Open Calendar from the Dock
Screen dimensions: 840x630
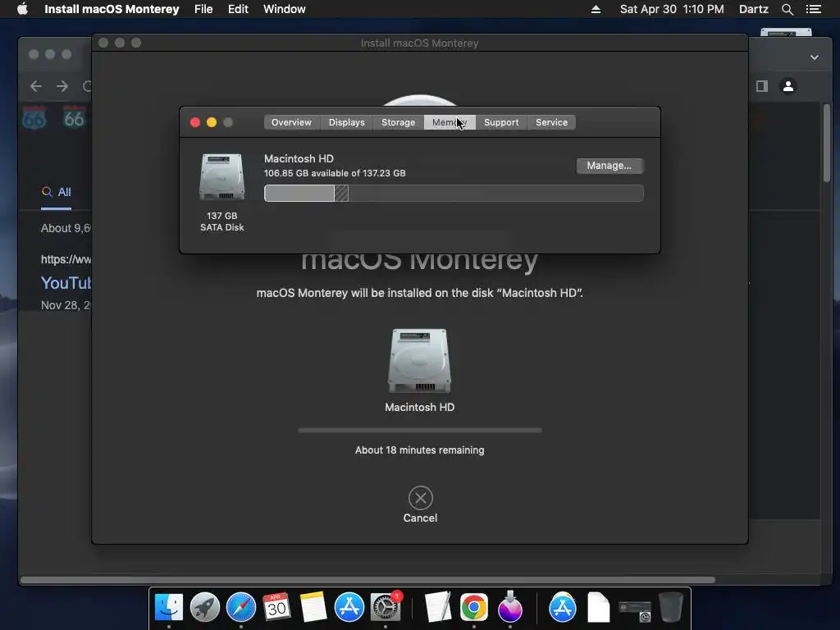tap(276, 607)
